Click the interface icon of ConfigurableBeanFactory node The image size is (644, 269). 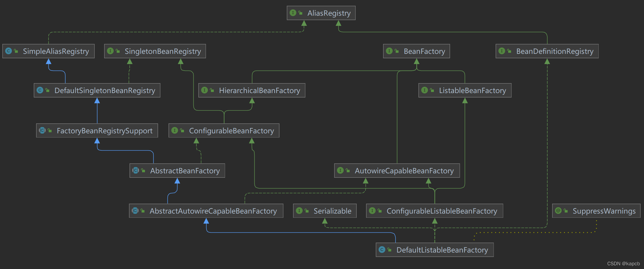(x=175, y=130)
